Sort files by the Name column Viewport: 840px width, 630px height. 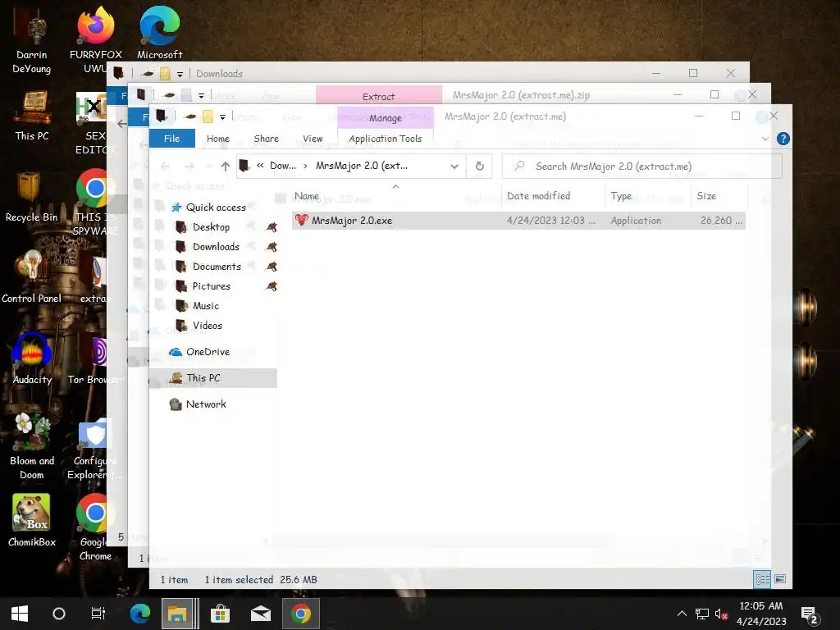click(395, 196)
